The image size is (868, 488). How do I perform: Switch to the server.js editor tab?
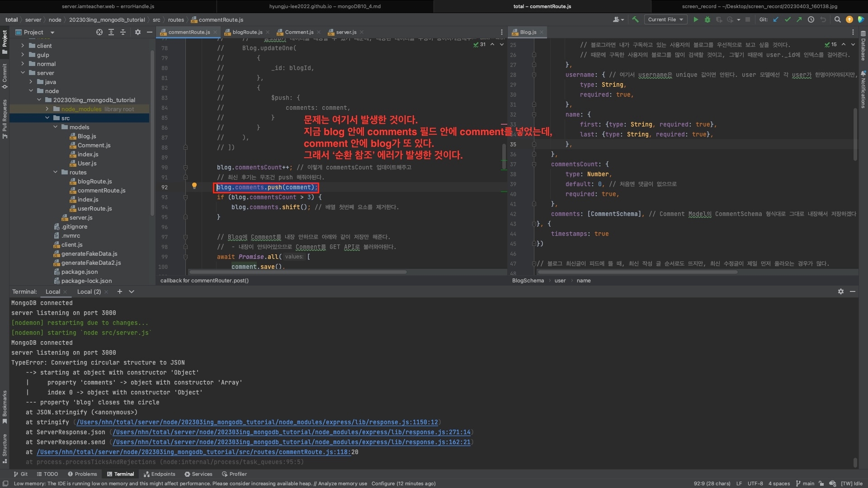pos(345,32)
